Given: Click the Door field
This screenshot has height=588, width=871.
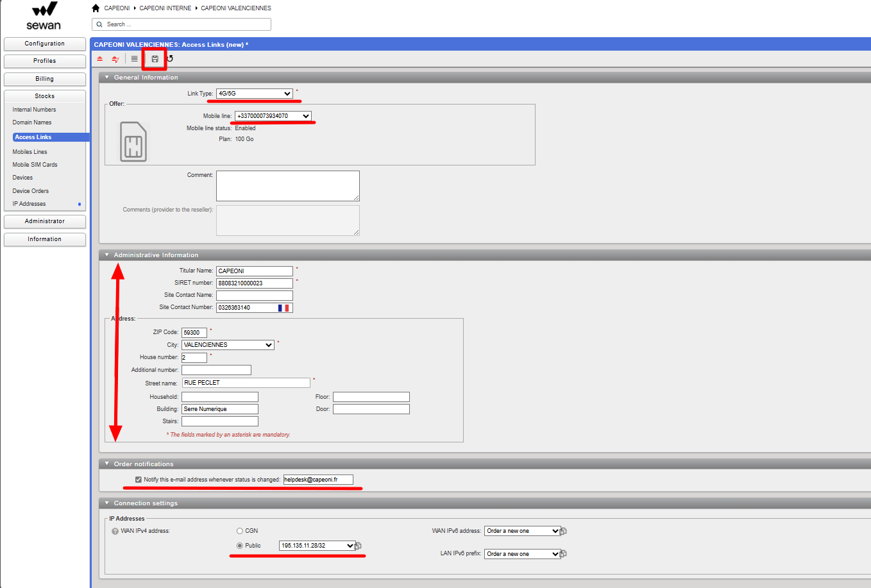Looking at the screenshot, I should (371, 409).
